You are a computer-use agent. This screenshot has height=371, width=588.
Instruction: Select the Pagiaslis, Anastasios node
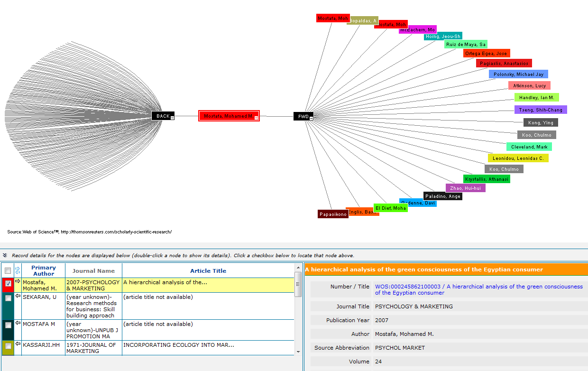(x=504, y=63)
